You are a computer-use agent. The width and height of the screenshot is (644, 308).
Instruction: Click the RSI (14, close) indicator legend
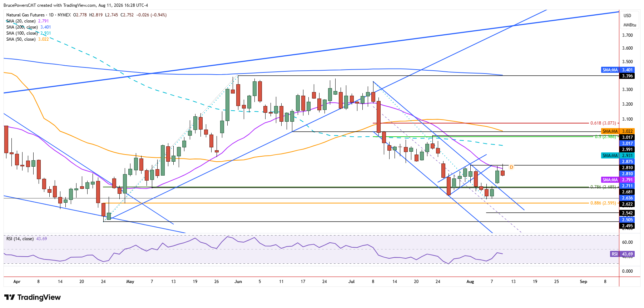[x=26, y=239]
